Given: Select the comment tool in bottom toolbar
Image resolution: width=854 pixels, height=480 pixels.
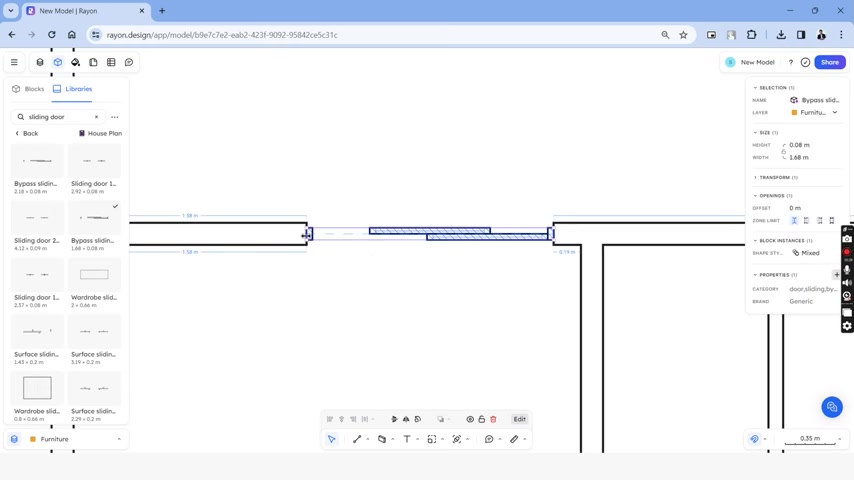Looking at the screenshot, I should [x=489, y=439].
